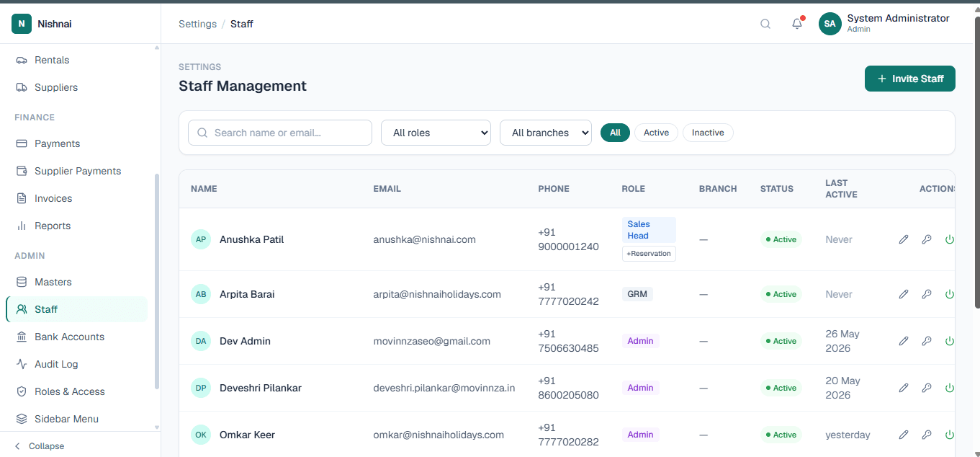
Task: Open Supplier Payments in sidebar
Action: [76, 171]
